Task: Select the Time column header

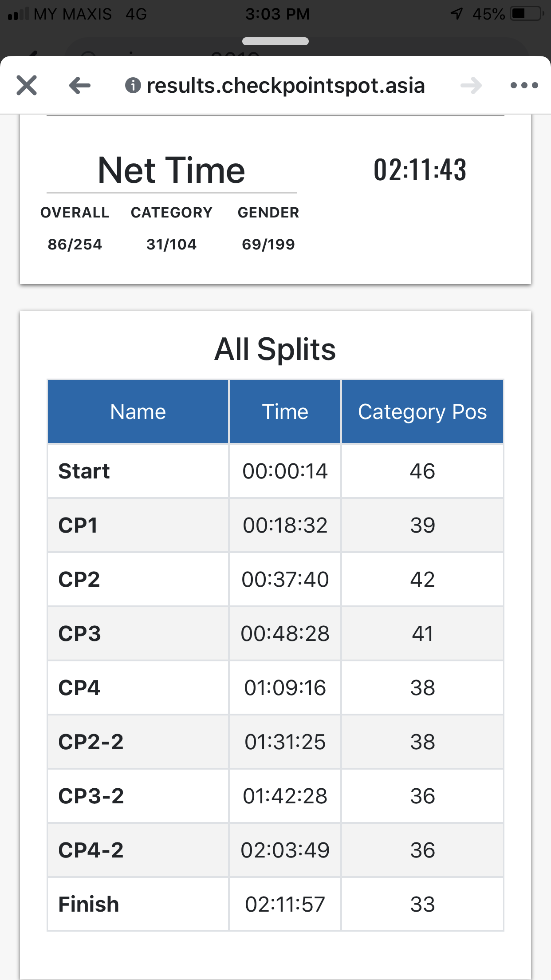Action: click(x=285, y=411)
